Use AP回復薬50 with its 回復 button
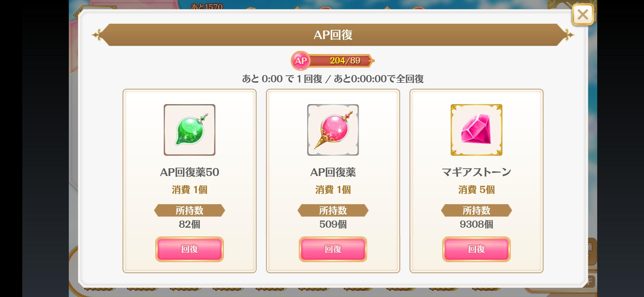 tap(190, 249)
